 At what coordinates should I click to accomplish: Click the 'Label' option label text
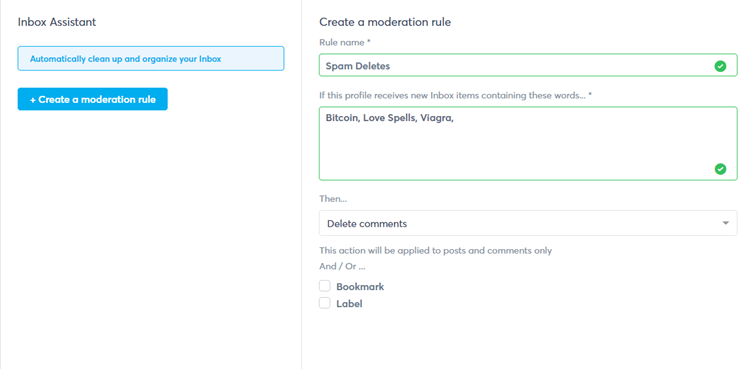(x=349, y=304)
